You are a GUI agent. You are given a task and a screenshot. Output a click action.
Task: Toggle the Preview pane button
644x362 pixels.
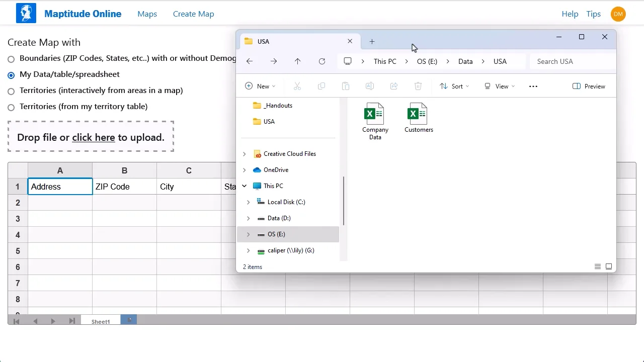tap(589, 86)
